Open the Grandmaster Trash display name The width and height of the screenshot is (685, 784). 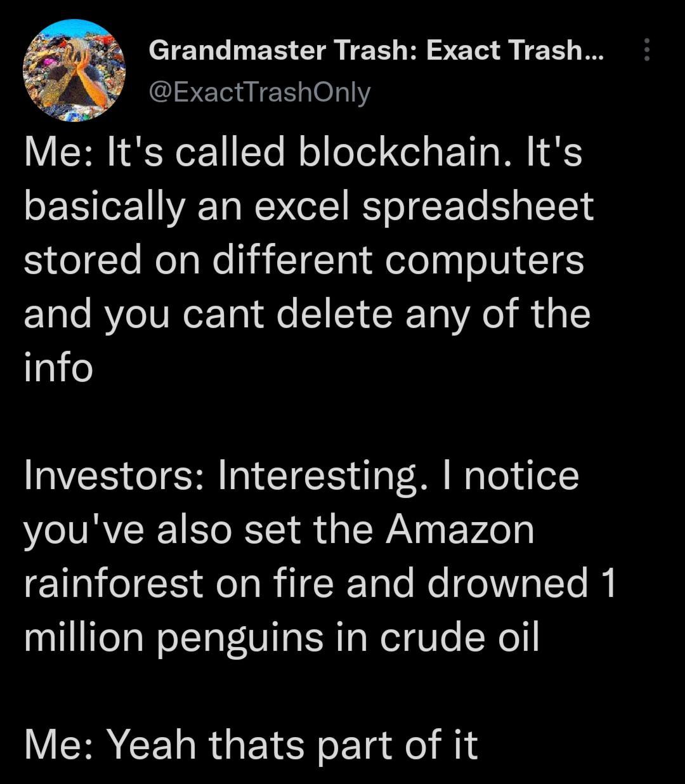pos(375,50)
